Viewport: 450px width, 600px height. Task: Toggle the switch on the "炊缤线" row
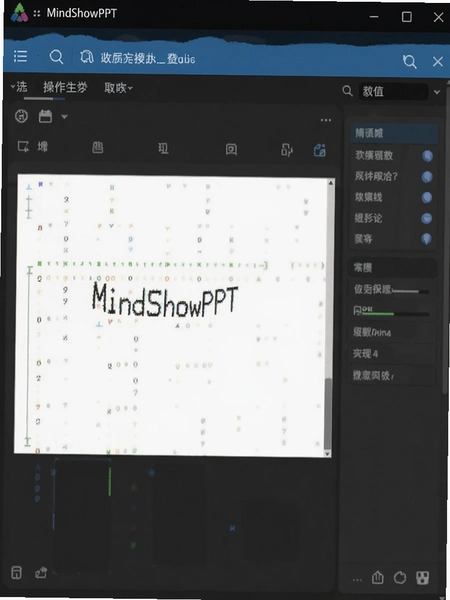(427, 197)
